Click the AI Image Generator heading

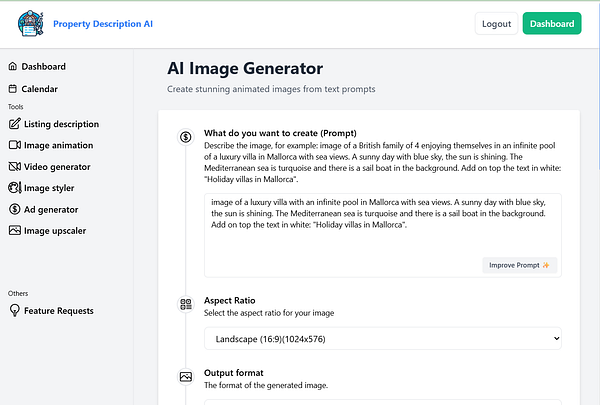point(245,69)
